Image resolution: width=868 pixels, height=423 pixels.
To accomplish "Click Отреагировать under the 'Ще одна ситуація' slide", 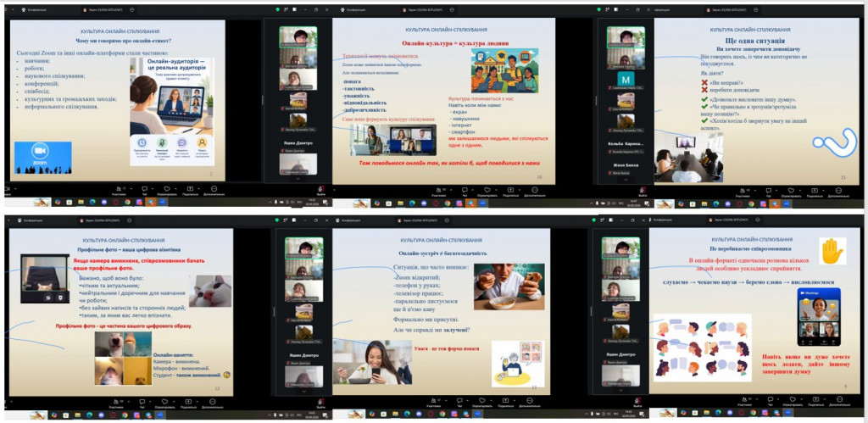I will point(791,193).
